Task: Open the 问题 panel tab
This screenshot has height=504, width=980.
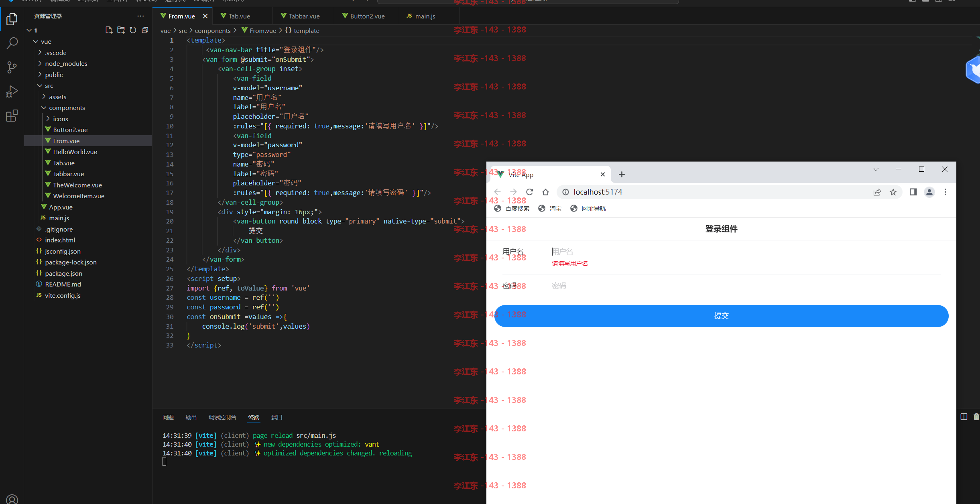Action: pyautogui.click(x=168, y=417)
